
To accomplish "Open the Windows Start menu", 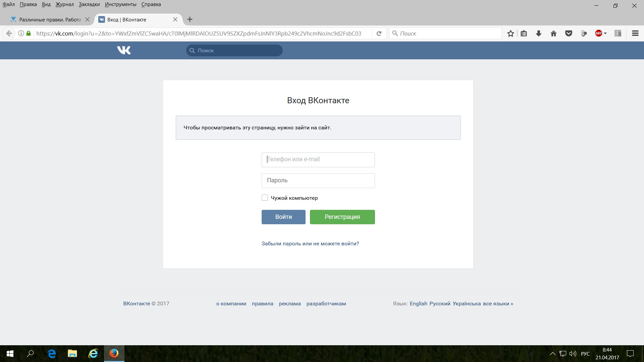I will [x=10, y=354].
